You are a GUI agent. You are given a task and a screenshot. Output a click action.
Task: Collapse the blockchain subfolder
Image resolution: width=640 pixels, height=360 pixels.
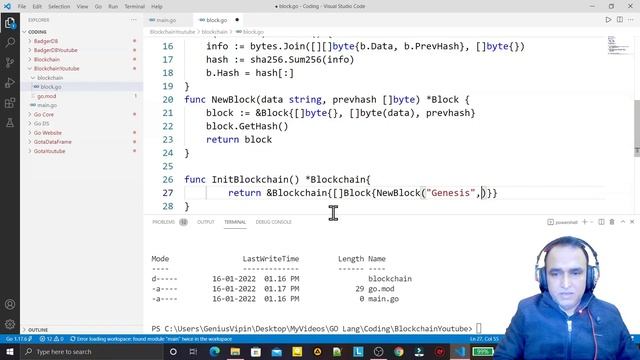(x=82, y=78)
